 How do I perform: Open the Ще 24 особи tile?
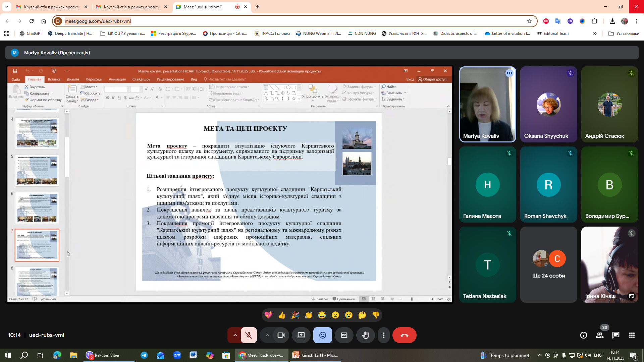pyautogui.click(x=548, y=265)
